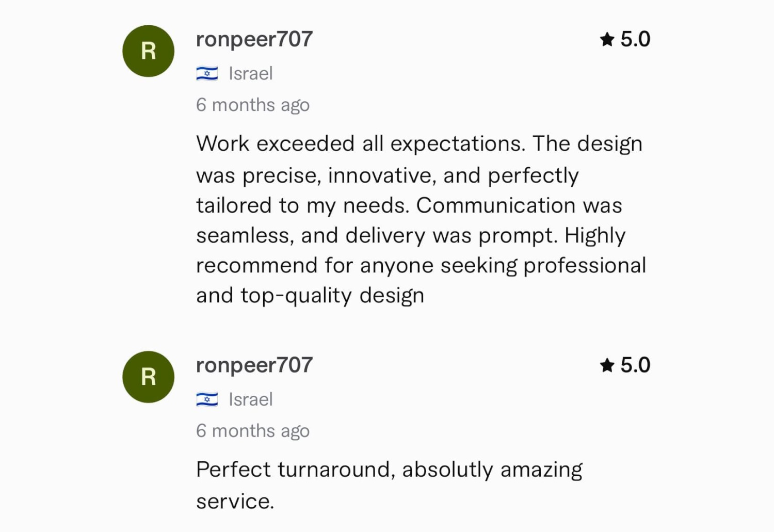This screenshot has height=532, width=774.
Task: Click the word "Communication" in the top review
Action: 495,205
